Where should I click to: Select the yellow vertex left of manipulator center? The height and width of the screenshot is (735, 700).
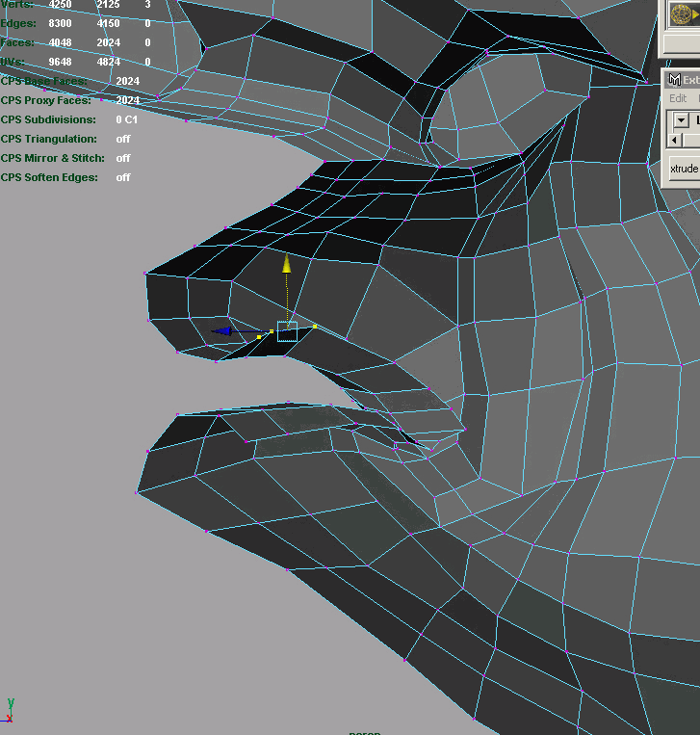point(272,331)
